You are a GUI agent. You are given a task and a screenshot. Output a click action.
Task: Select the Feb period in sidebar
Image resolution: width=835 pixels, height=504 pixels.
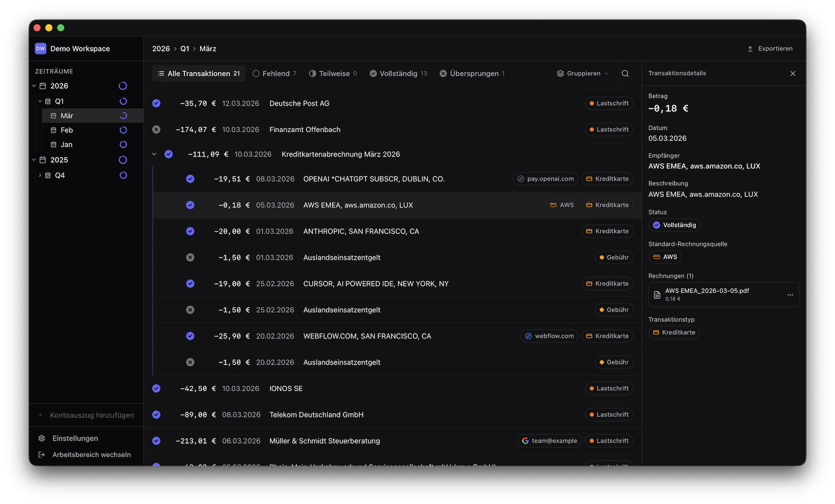pos(92,130)
